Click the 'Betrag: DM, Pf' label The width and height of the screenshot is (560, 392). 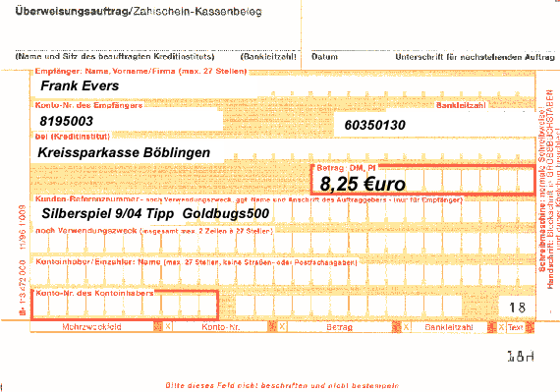pos(346,168)
